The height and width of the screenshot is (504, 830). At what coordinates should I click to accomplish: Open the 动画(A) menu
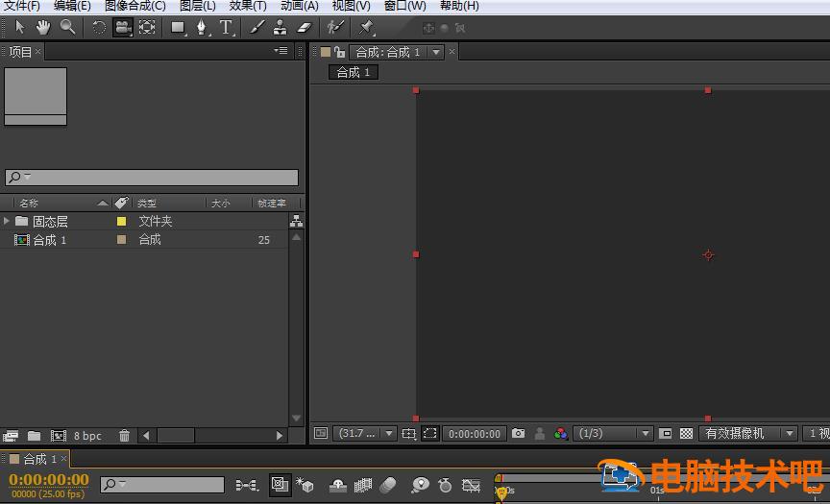pos(300,6)
